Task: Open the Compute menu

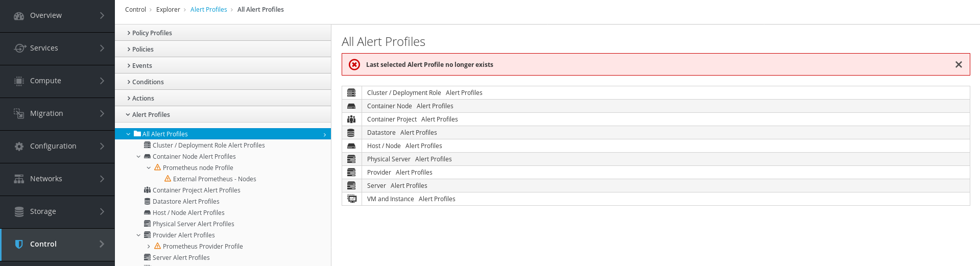Action: [57, 81]
